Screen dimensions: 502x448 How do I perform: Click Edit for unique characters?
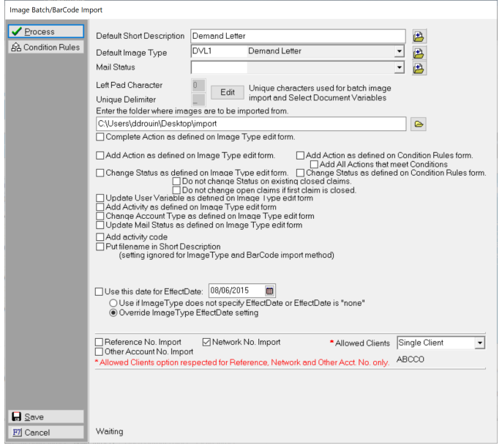pos(228,92)
